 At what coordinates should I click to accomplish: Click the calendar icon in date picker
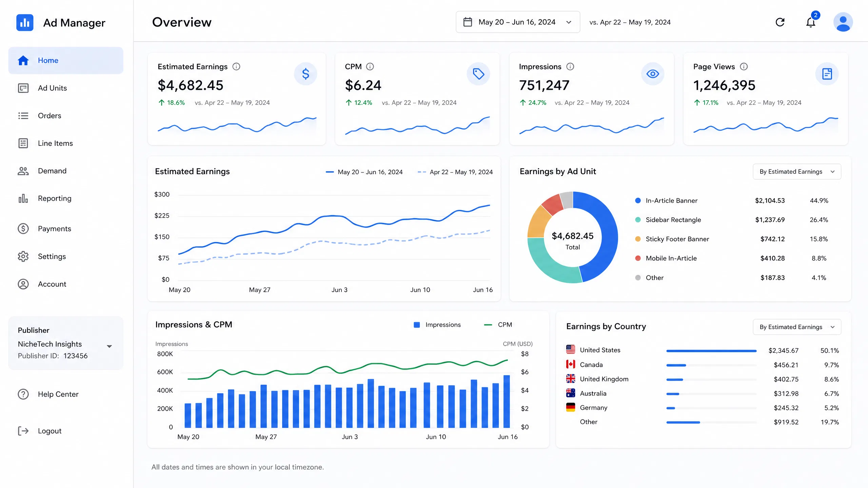(x=468, y=22)
